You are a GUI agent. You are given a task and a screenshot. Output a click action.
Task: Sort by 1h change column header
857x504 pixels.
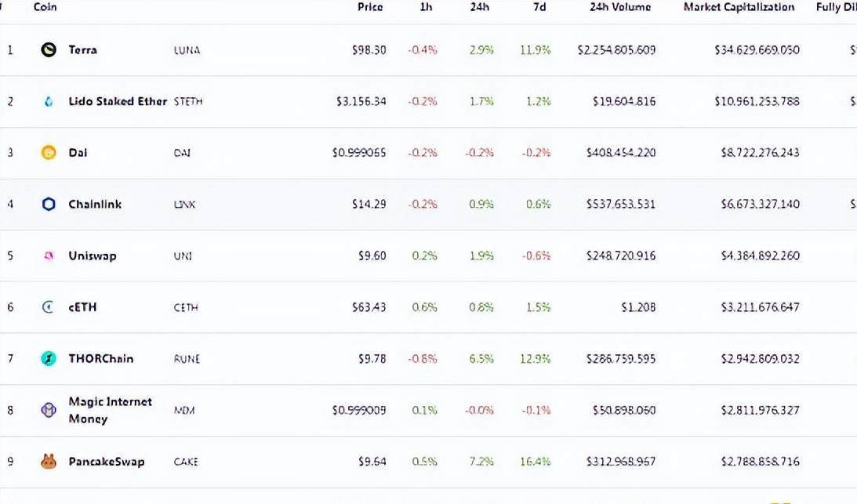coord(426,7)
